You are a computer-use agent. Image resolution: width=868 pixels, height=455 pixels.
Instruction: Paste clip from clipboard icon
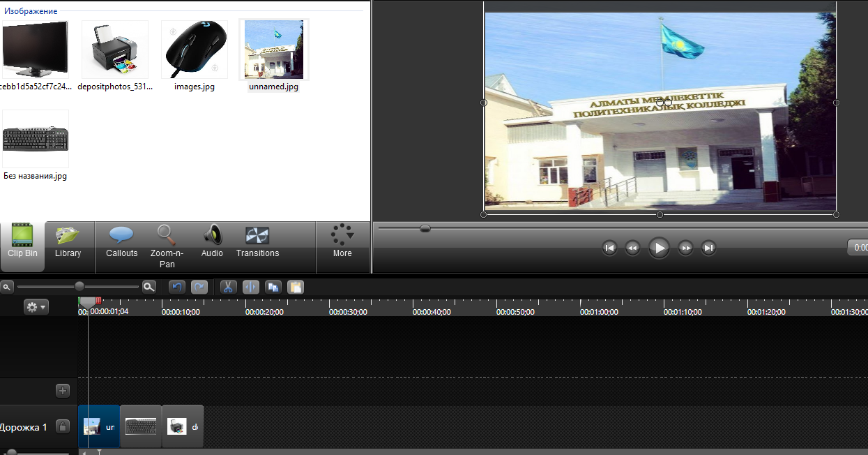[296, 286]
